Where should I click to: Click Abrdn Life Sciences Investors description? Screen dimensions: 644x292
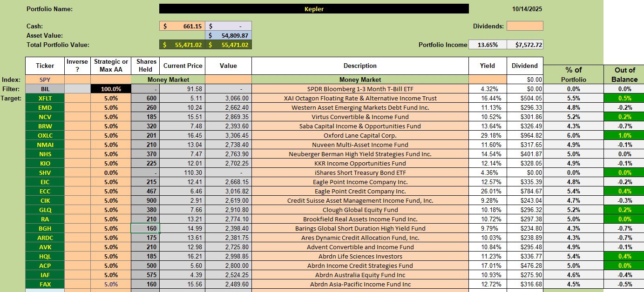coord(360,256)
